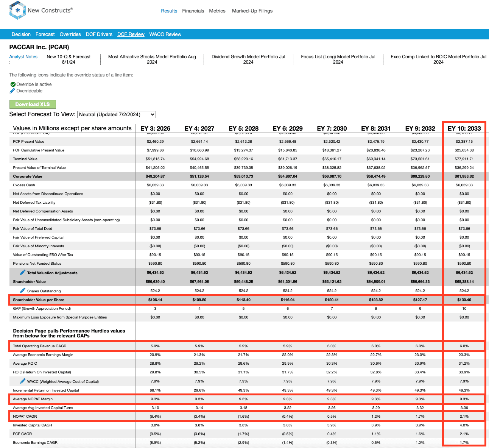This screenshot has width=489, height=448.
Task: Go to the Overrides page
Action: [x=70, y=34]
